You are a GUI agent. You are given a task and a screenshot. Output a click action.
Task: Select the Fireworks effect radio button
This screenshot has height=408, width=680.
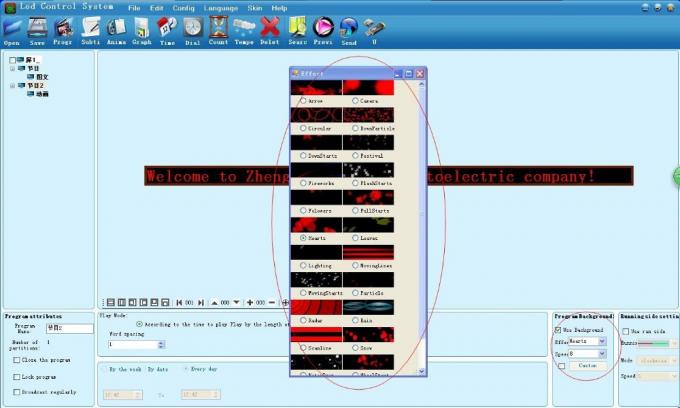pyautogui.click(x=303, y=183)
